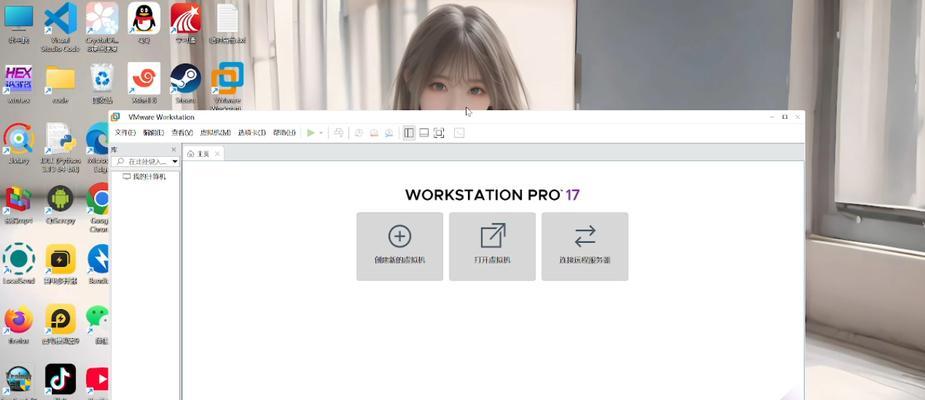The image size is (925, 400).
Task: Select the HEX editor desktop icon
Action: pos(19,84)
